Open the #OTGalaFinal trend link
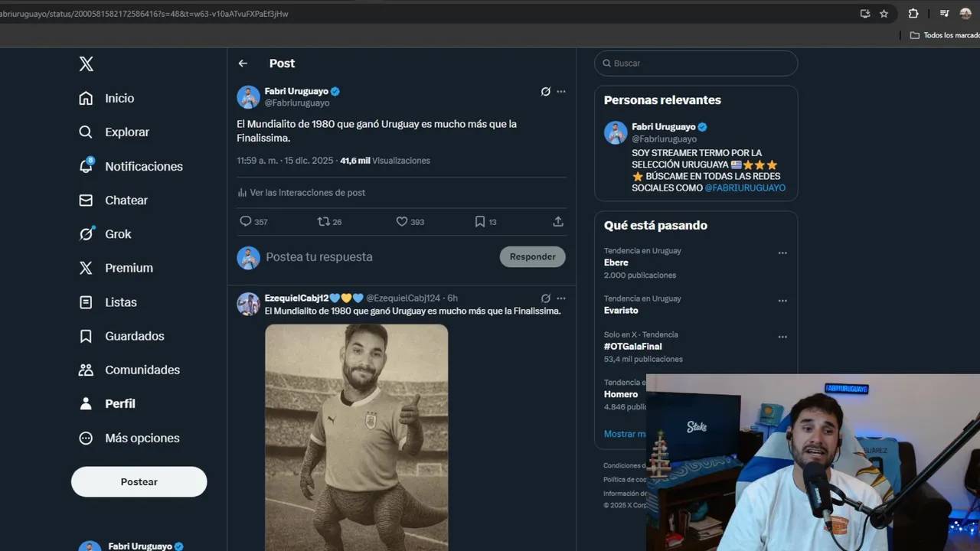 (x=632, y=347)
